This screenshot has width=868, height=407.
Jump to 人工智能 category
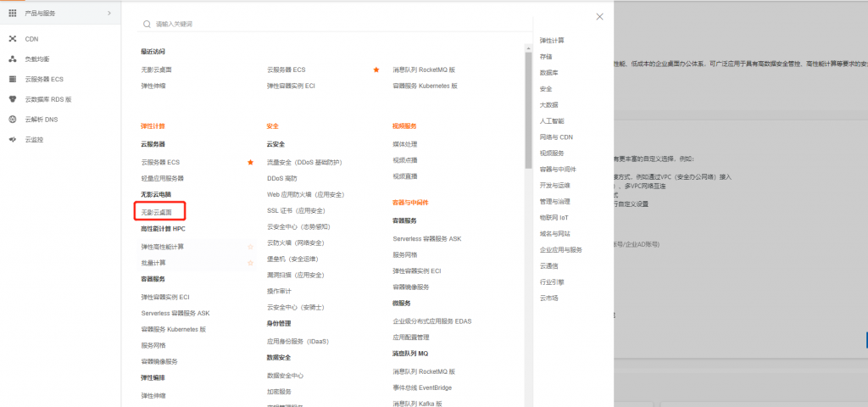[552, 120]
